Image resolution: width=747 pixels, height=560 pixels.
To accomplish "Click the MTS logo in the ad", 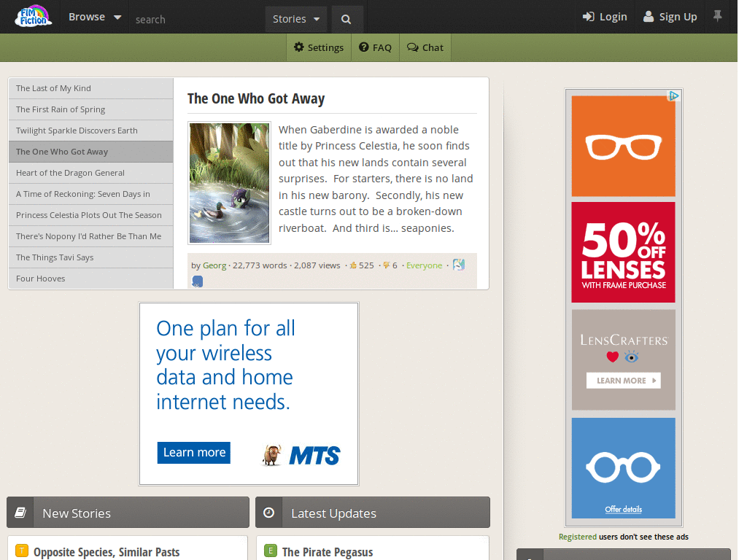I will point(314,455).
